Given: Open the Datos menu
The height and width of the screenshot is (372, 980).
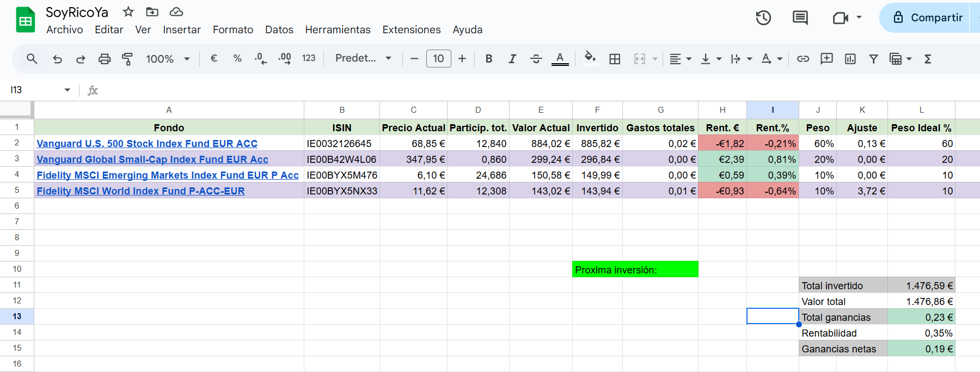Looking at the screenshot, I should coord(279,30).
